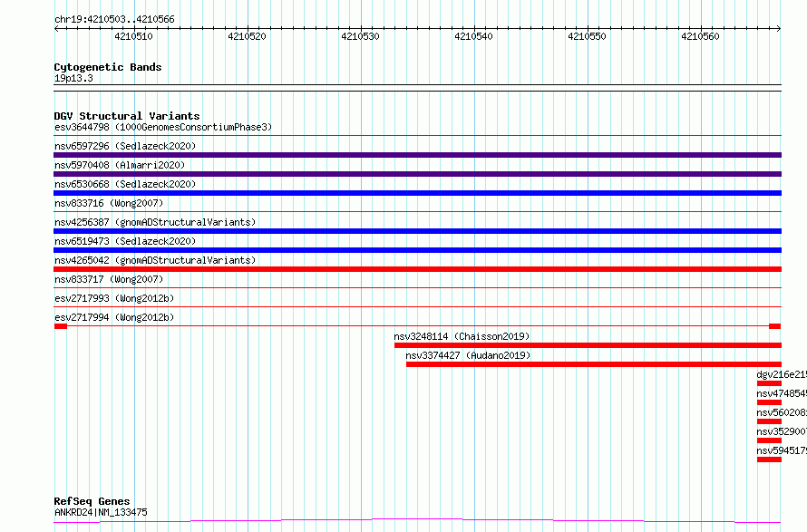Open the esv2717994 (Wong2012b) label

[x=114, y=317]
